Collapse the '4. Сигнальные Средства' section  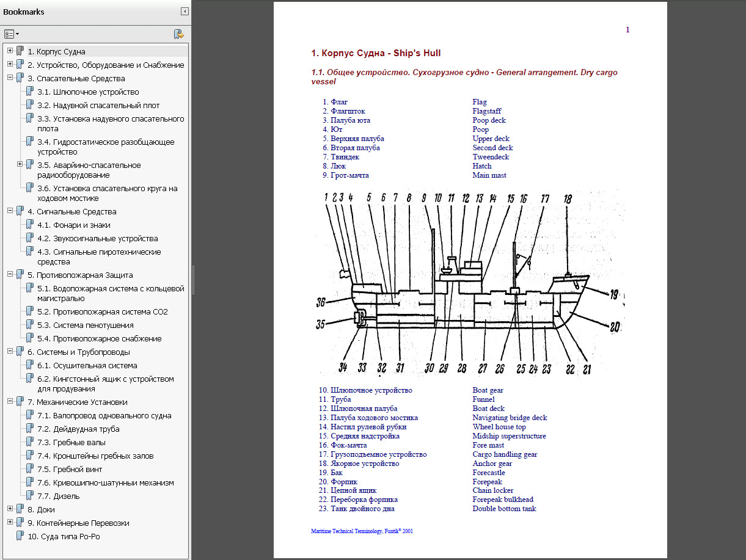(10, 211)
